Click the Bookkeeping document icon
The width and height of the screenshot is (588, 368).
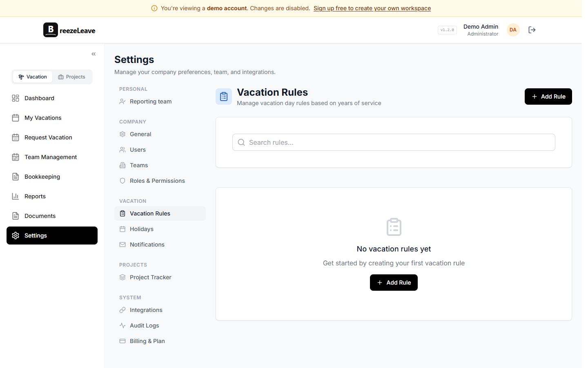pos(16,177)
